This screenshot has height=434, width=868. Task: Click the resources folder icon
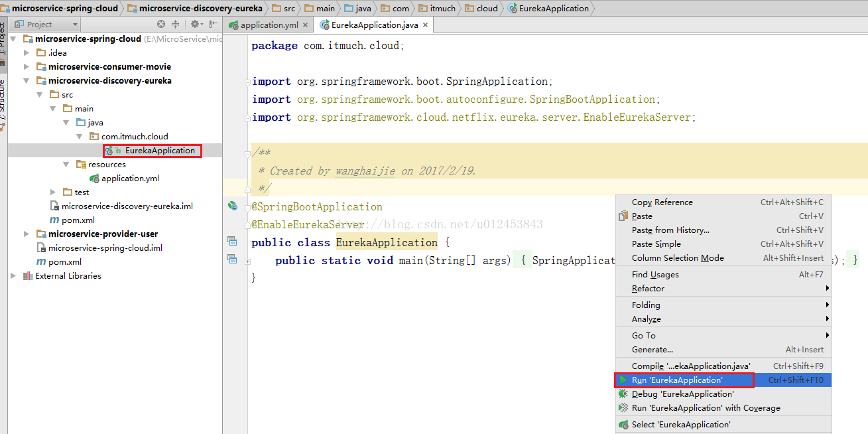82,165
